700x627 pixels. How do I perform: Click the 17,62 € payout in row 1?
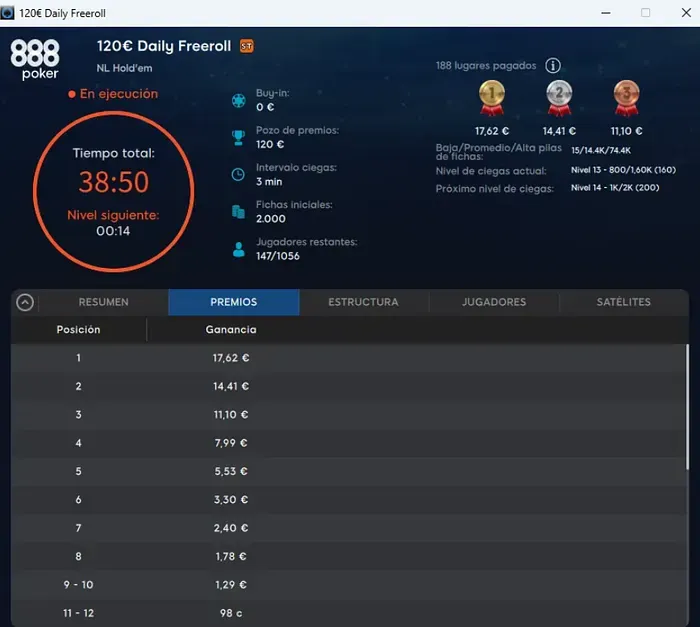[231, 358]
